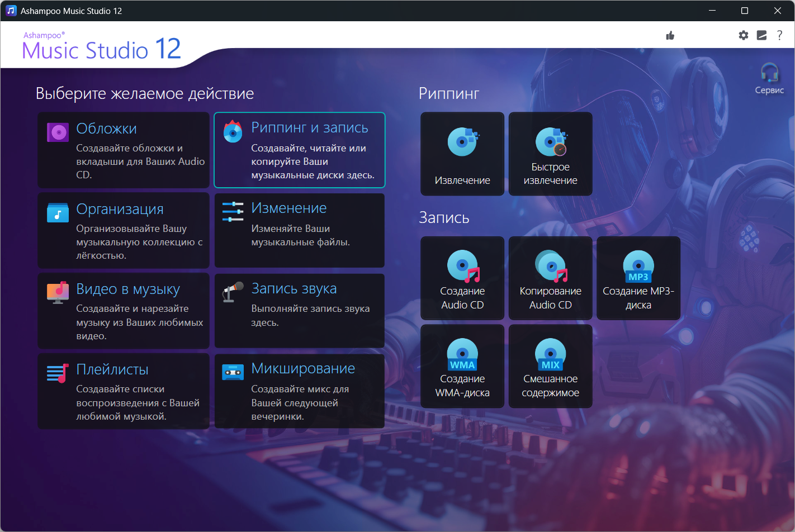Click the MP3 disc icon

[x=638, y=266]
